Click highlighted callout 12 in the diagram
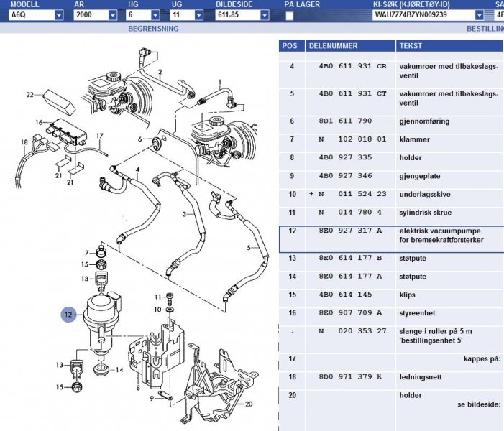The image size is (504, 431). pos(69,313)
